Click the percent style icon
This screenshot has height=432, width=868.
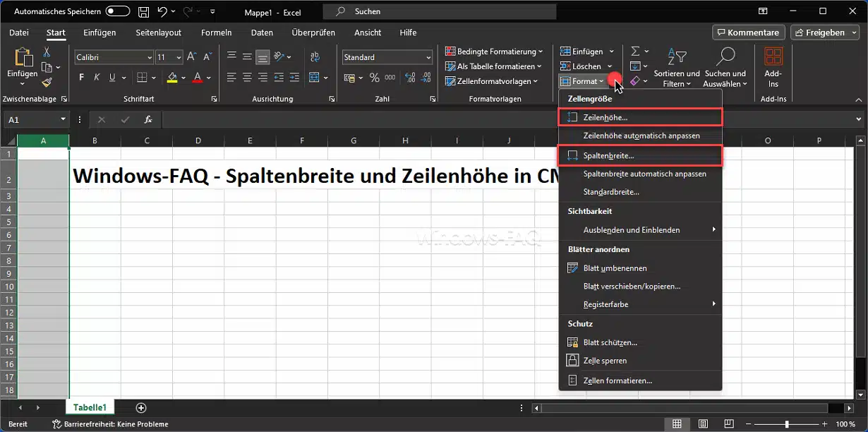click(x=374, y=78)
